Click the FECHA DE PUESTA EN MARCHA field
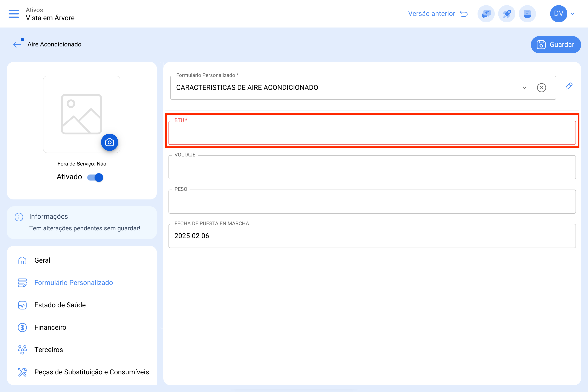588x392 pixels. 372,236
